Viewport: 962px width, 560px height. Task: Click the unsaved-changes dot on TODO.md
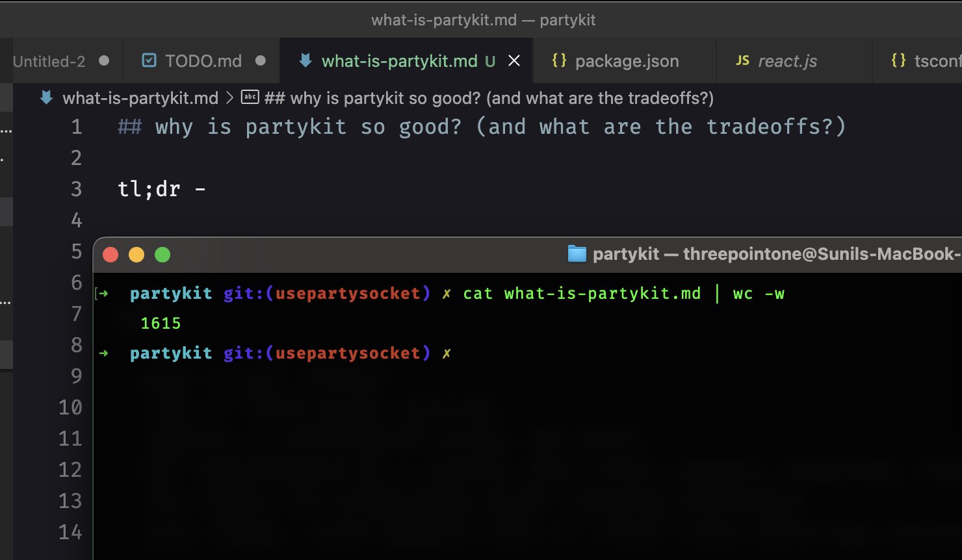261,60
